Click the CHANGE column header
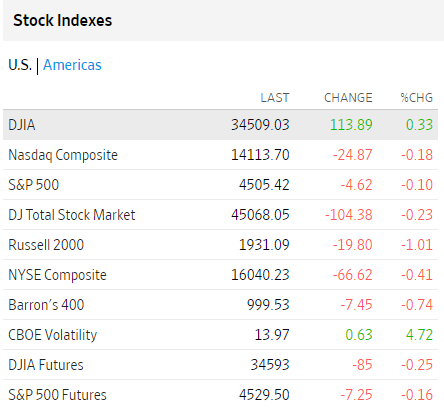This screenshot has width=444, height=409. coord(348,98)
